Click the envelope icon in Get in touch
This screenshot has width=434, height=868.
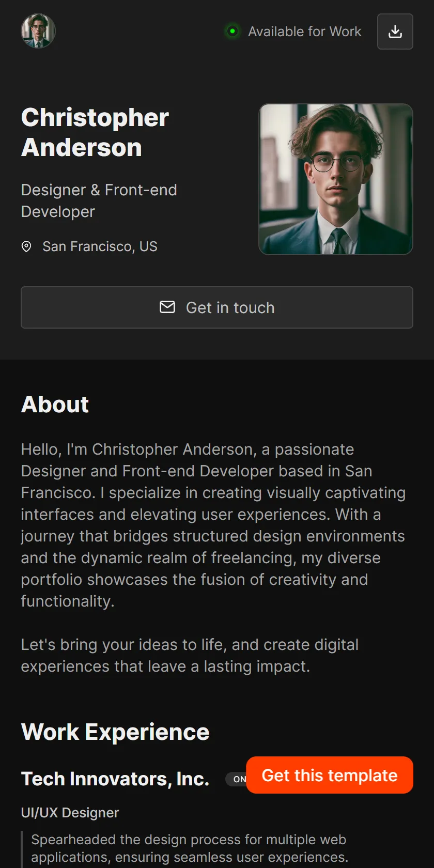click(167, 307)
